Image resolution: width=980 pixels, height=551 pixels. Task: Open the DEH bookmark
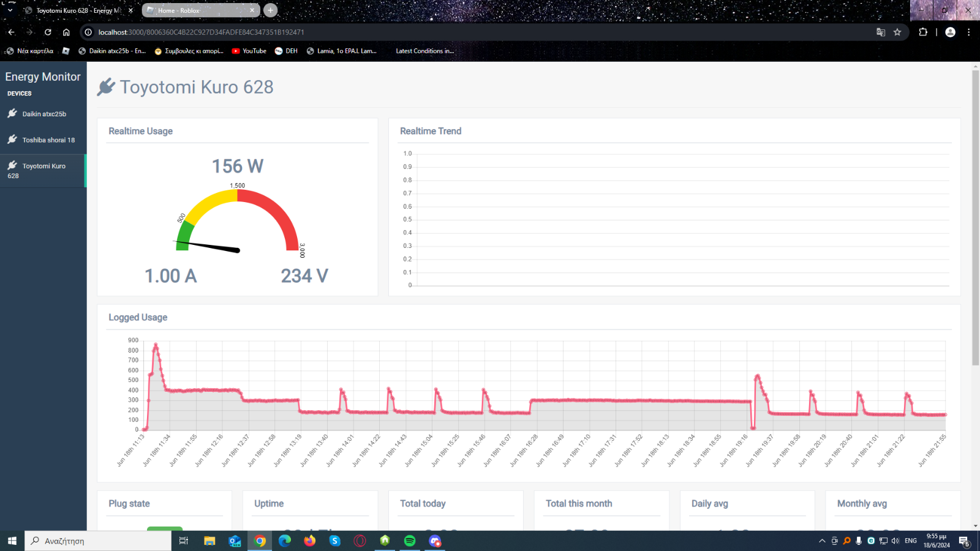tap(286, 51)
